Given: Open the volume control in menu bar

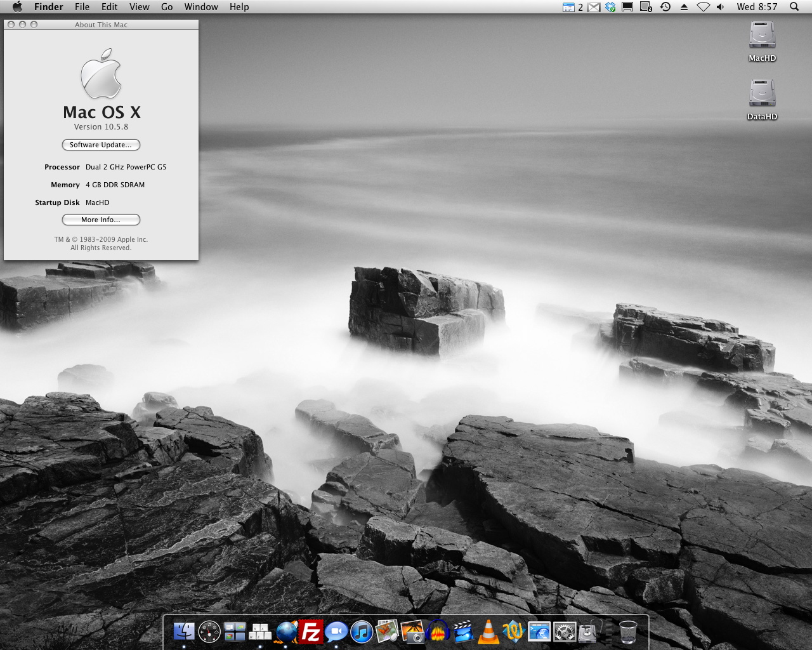Looking at the screenshot, I should (721, 7).
